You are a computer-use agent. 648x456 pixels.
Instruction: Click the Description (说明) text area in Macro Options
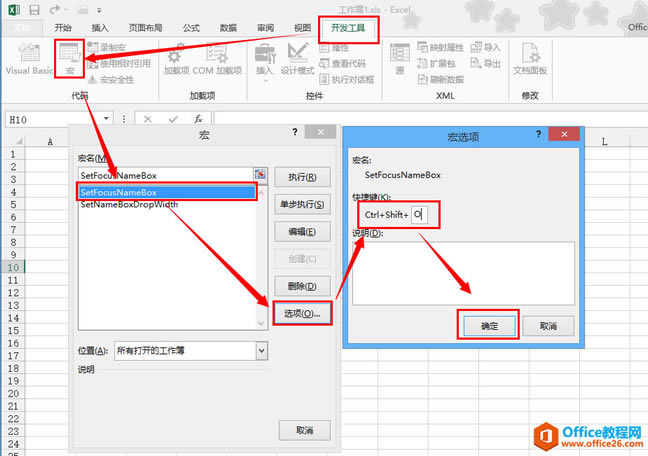click(x=463, y=273)
